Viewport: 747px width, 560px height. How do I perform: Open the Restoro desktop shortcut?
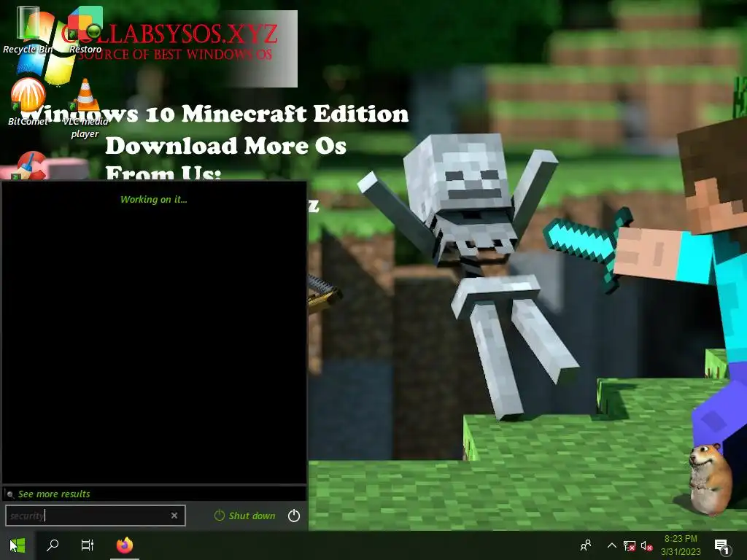tap(85, 29)
